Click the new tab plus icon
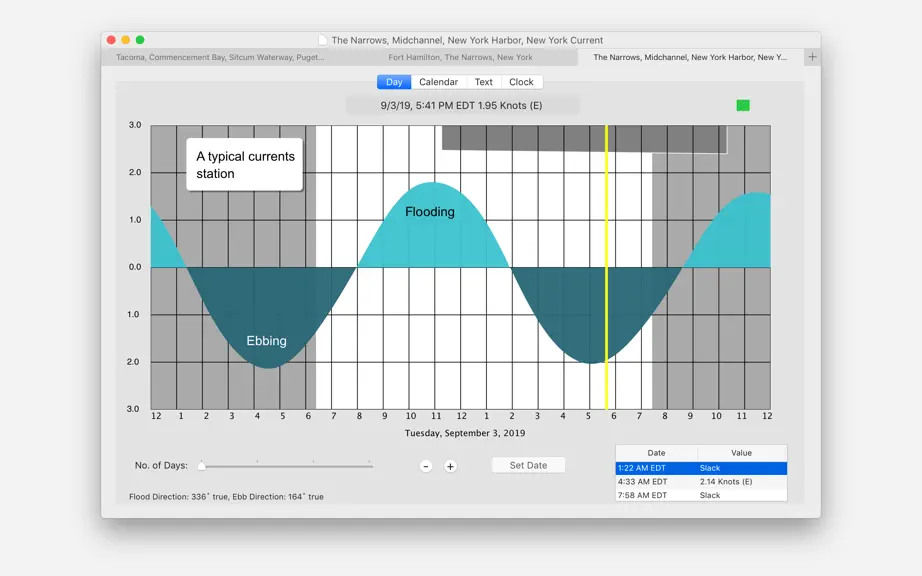 point(812,57)
